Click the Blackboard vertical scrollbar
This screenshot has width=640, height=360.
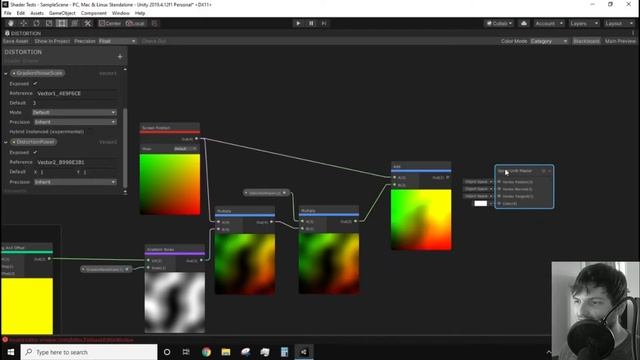(x=125, y=148)
